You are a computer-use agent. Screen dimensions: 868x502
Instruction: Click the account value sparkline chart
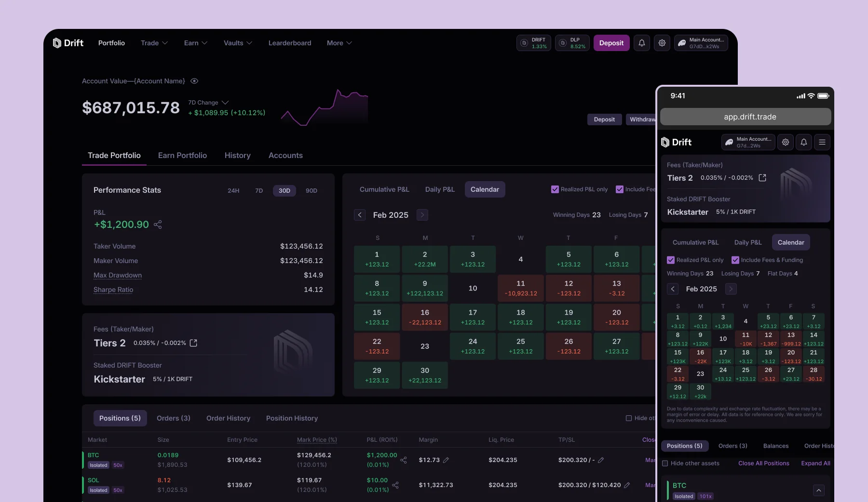tap(325, 108)
